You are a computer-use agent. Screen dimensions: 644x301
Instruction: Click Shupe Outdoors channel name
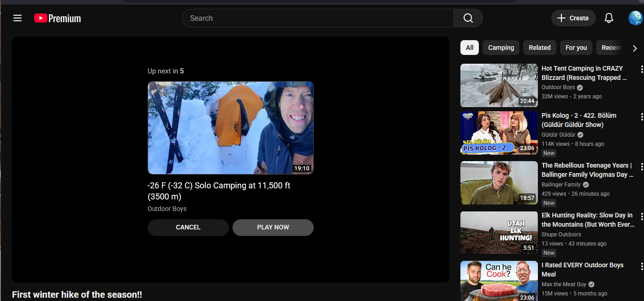561,235
